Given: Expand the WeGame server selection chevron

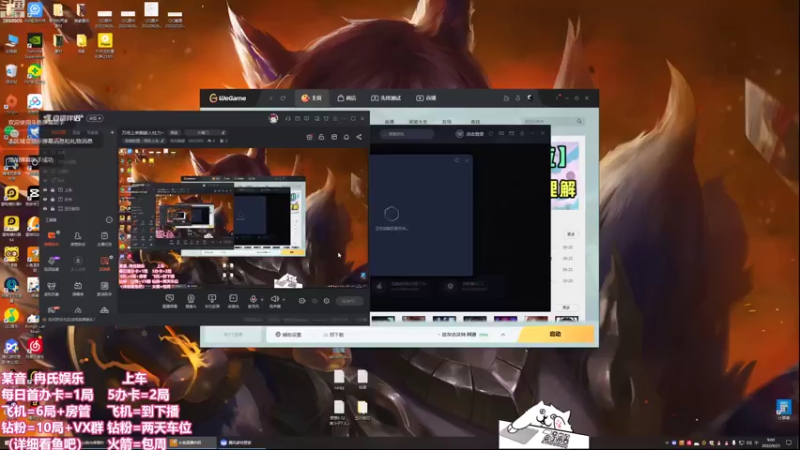Looking at the screenshot, I should pos(503,335).
